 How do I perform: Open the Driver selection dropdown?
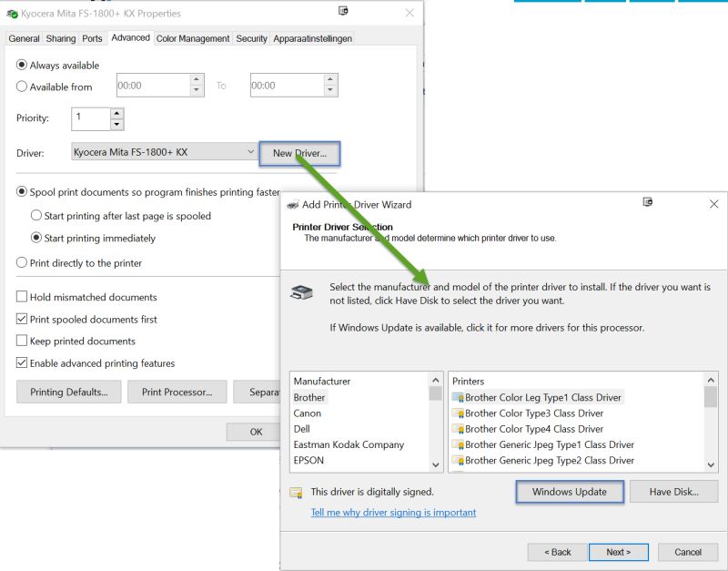(x=252, y=153)
